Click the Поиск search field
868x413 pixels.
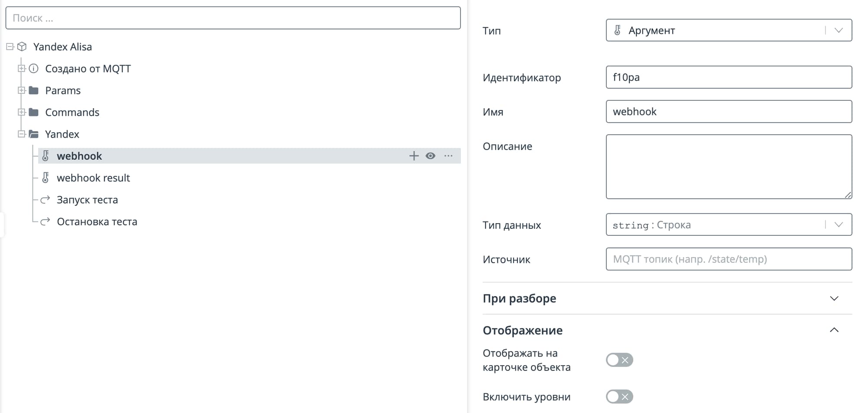233,18
